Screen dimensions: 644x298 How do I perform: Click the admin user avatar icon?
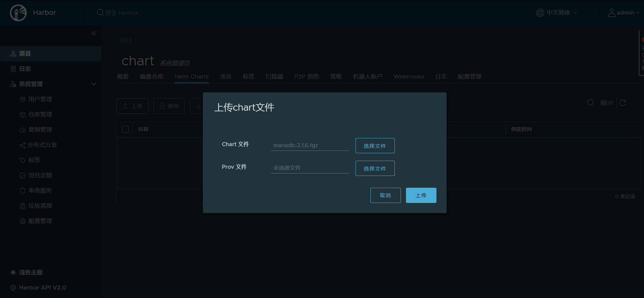pyautogui.click(x=611, y=13)
